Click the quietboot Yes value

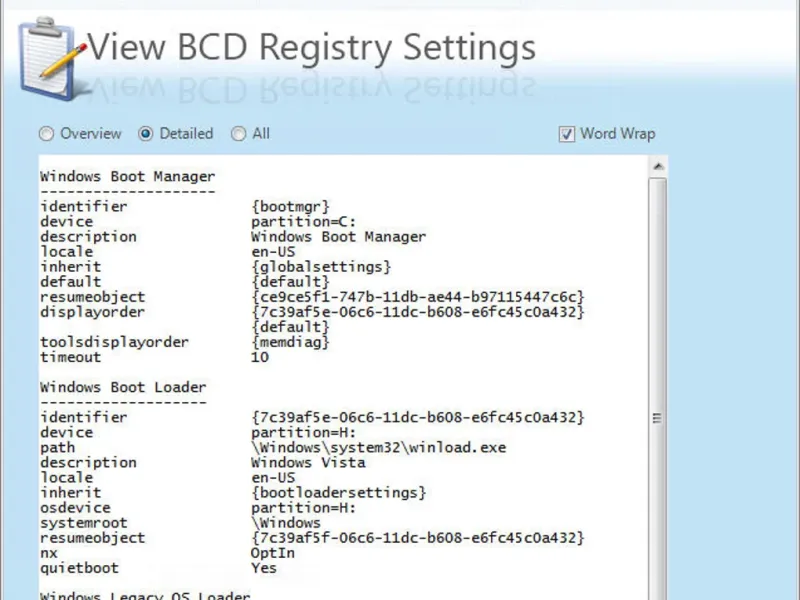pos(264,568)
